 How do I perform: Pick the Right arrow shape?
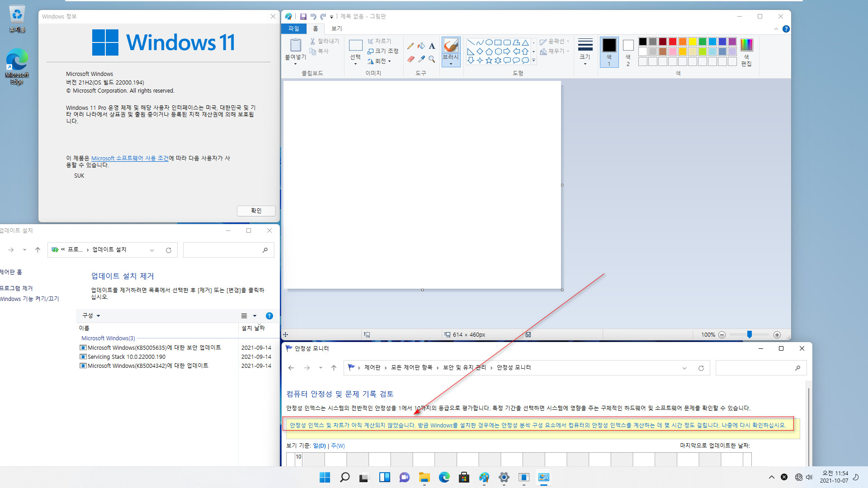[507, 52]
